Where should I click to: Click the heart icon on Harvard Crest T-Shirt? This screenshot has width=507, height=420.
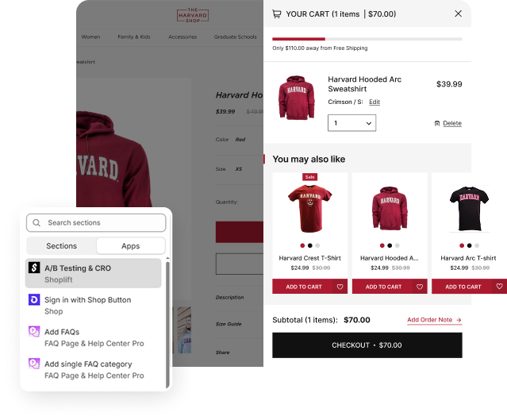pos(340,287)
